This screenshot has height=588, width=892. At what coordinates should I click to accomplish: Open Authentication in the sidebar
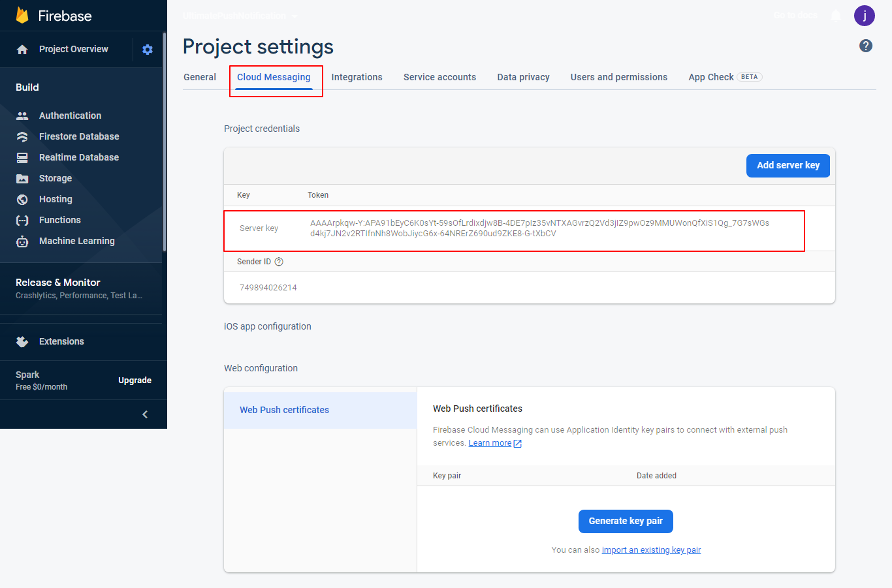click(70, 116)
